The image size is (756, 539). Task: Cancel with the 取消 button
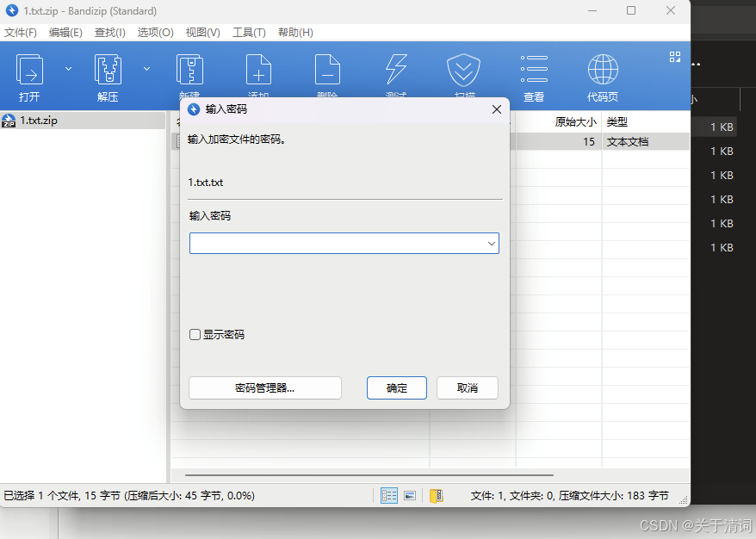point(468,388)
